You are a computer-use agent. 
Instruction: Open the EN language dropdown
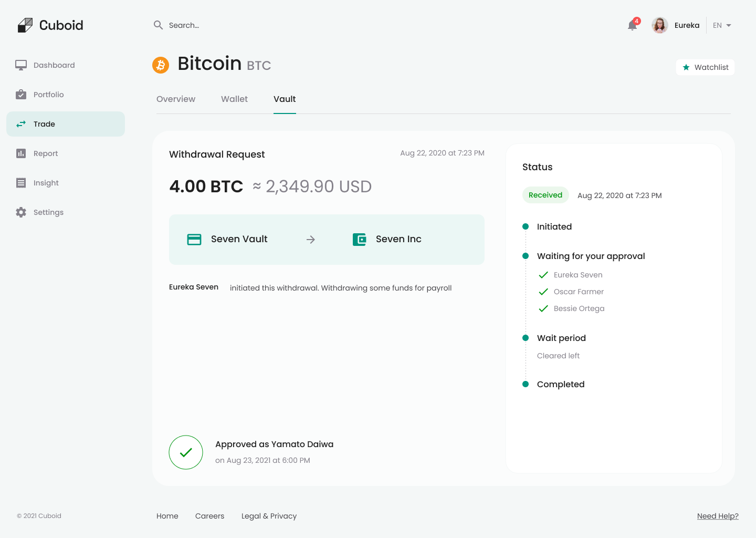[721, 25]
